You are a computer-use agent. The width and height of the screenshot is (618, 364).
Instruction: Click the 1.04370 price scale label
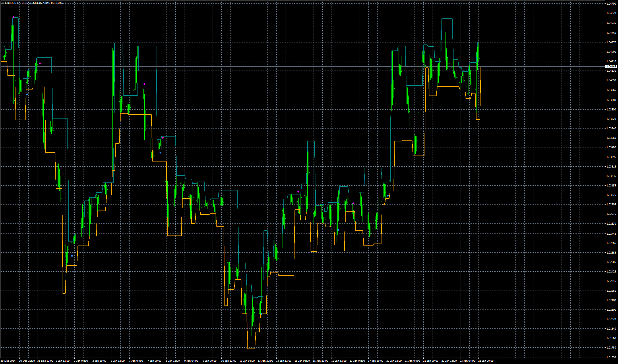click(x=611, y=42)
